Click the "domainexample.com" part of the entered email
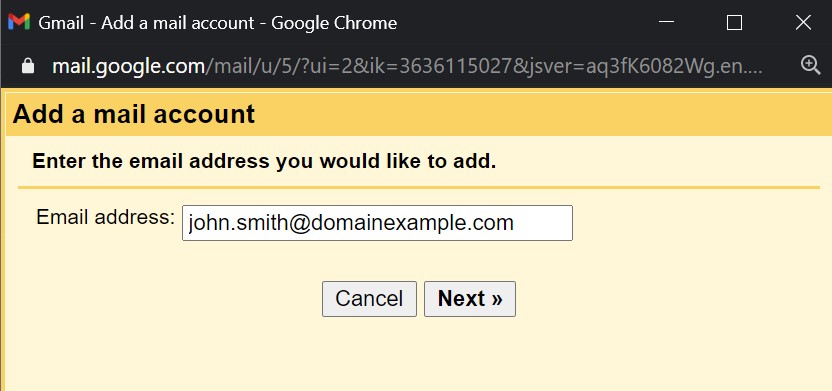This screenshot has width=832, height=391. pyautogui.click(x=412, y=223)
